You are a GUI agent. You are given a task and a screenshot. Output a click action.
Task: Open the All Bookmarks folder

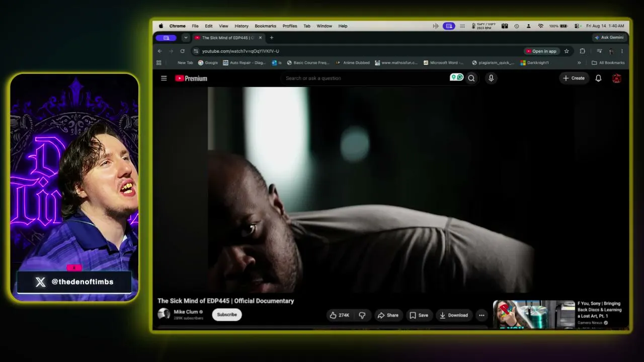[x=608, y=63]
